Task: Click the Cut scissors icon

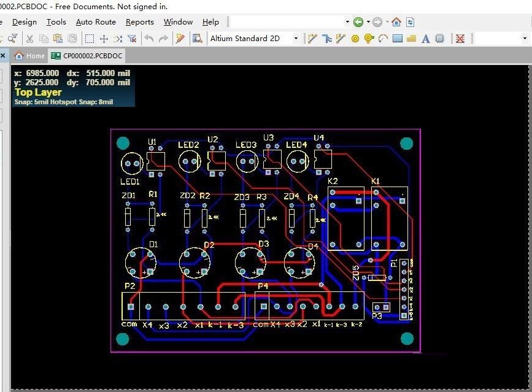Action: pyautogui.click(x=29, y=39)
